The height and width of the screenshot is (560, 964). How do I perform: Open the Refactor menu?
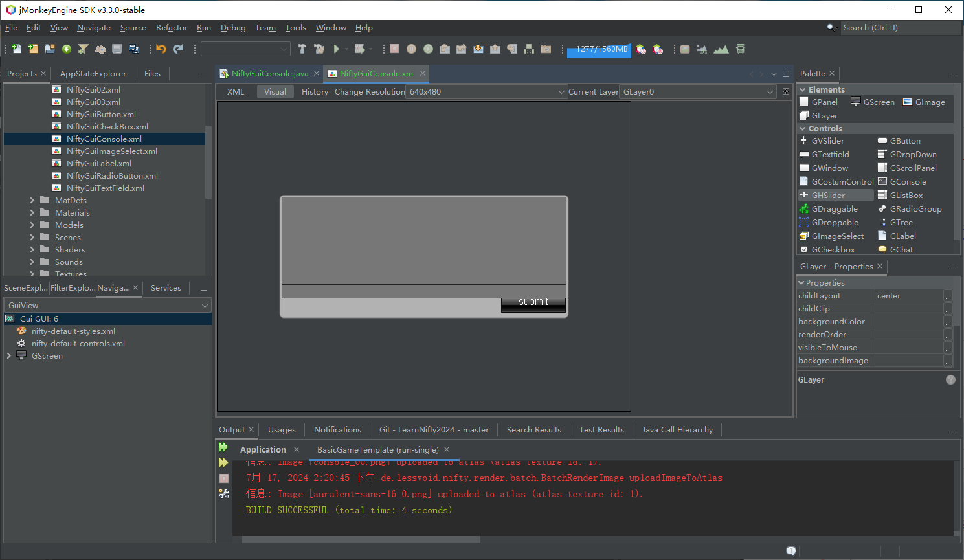(172, 28)
